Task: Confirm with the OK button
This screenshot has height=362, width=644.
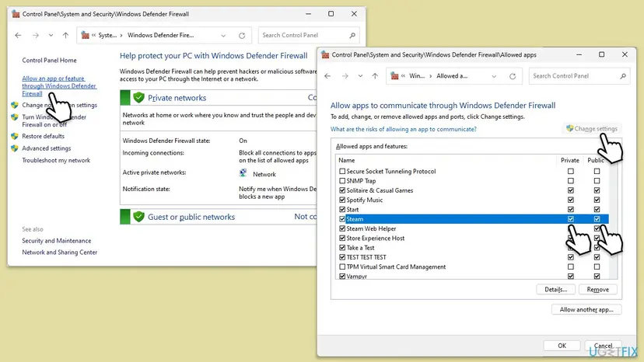Action: 562,346
